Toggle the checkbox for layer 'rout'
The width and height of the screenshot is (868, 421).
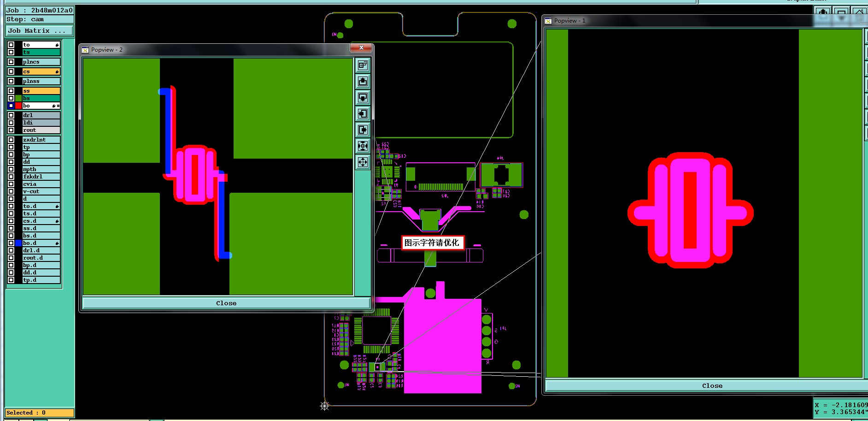(11, 130)
